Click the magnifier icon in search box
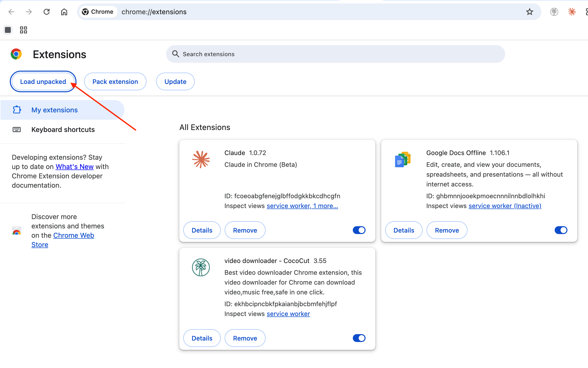The width and height of the screenshot is (588, 368). tap(175, 54)
